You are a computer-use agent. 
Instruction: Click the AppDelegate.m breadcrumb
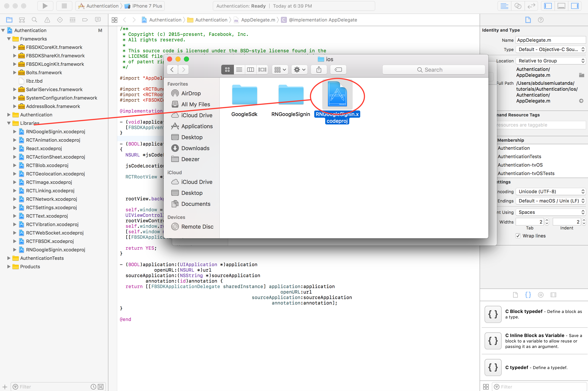(x=258, y=20)
